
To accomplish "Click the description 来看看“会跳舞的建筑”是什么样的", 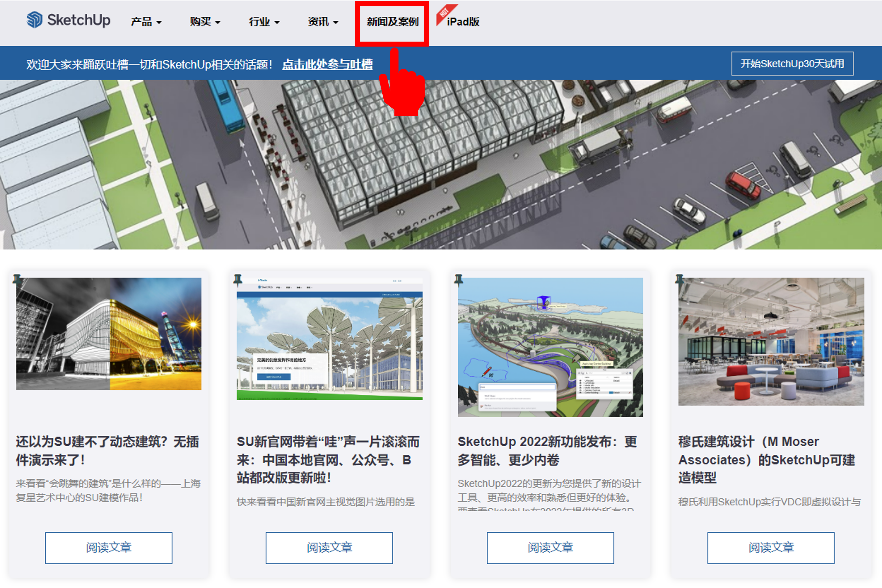I will pos(108,491).
